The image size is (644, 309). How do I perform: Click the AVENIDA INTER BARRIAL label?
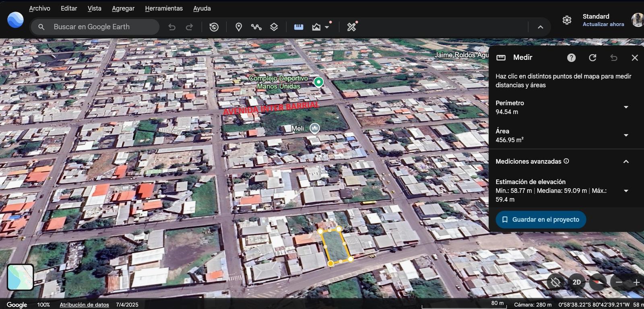(271, 108)
